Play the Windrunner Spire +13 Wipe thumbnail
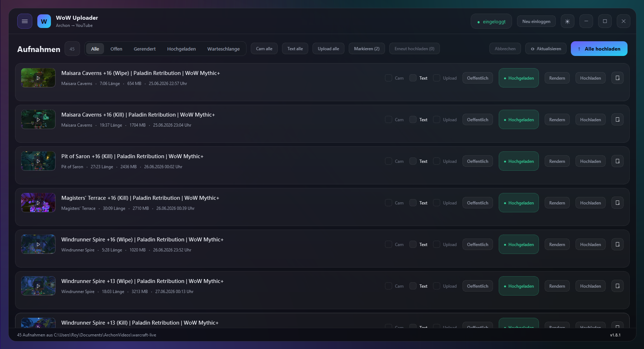Viewport: 644px width, 349px height. 38,286
